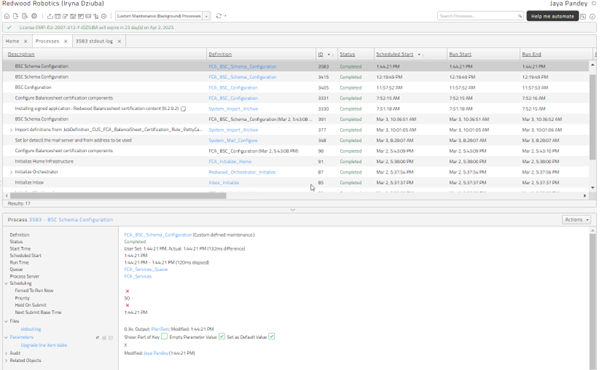Click the horizontal scrollbar of the table
The image size is (602, 370).
118,196
